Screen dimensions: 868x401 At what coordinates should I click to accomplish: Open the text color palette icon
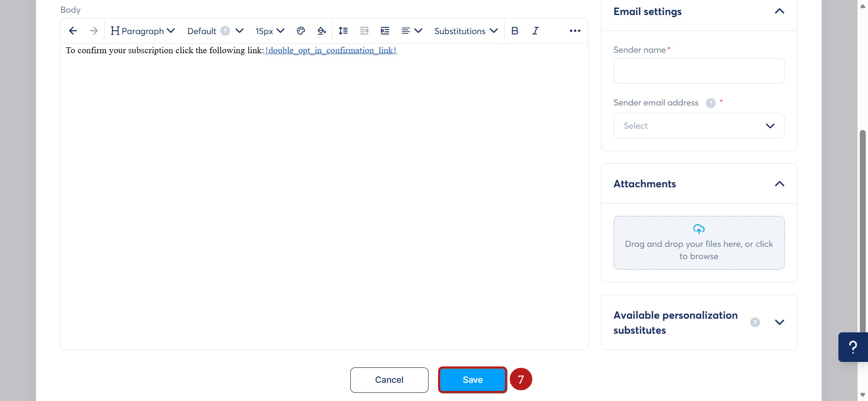(301, 31)
